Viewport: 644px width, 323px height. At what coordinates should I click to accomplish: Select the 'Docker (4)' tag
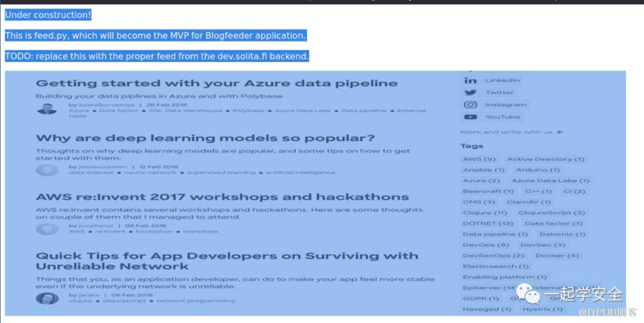(x=557, y=255)
